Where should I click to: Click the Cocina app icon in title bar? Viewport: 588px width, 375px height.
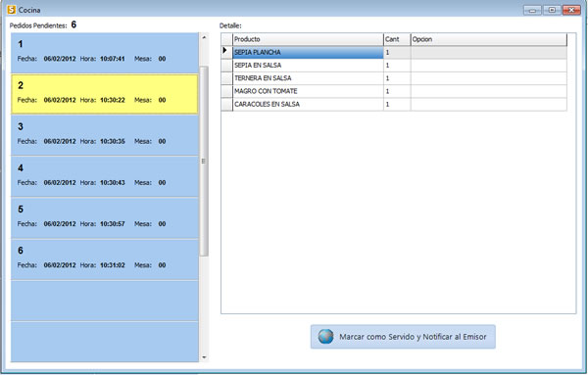point(12,10)
